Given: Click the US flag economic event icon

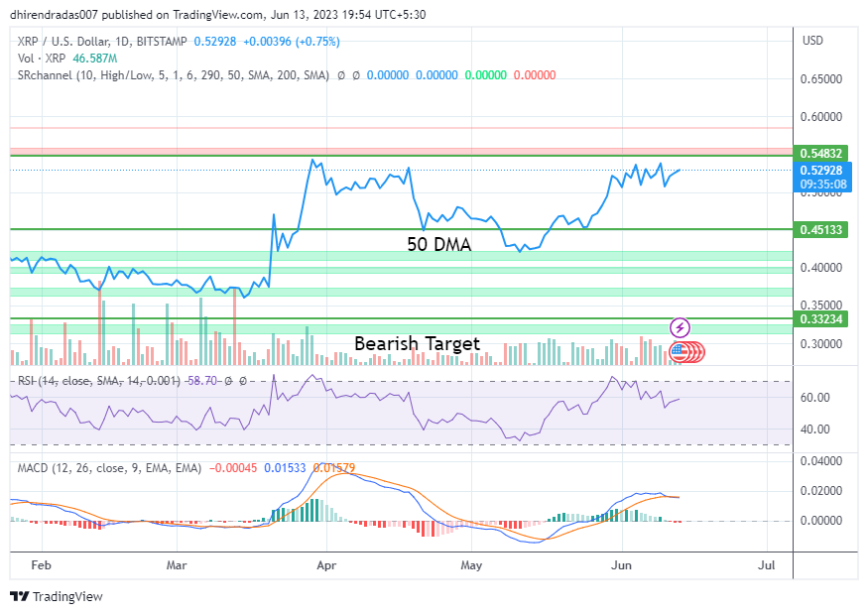Looking at the screenshot, I should (x=680, y=350).
